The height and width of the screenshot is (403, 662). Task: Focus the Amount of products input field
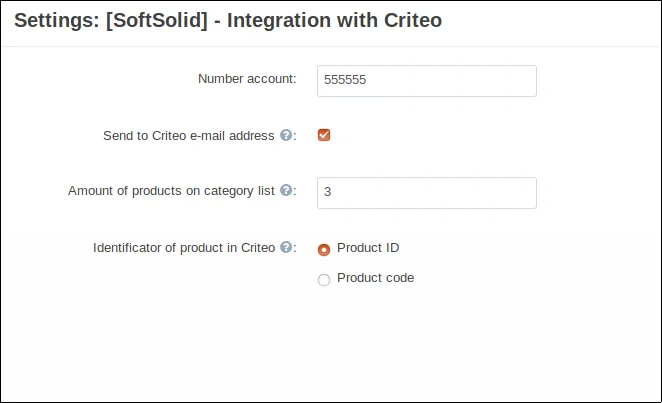pos(426,193)
